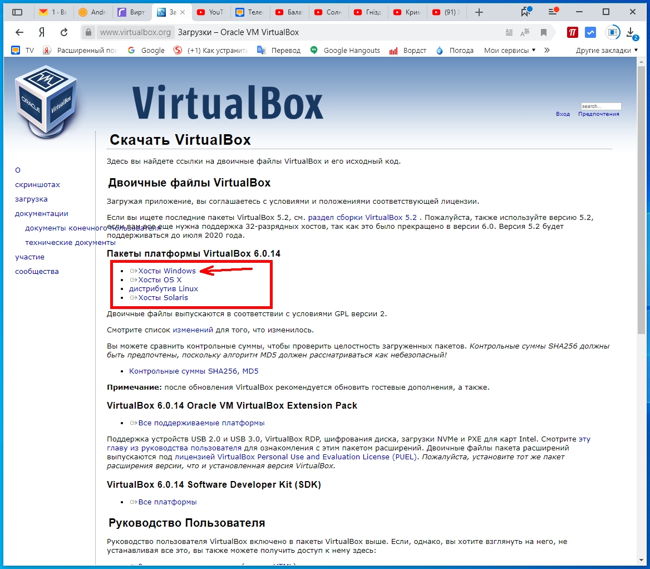This screenshot has width=650, height=569.
Task: Click the scrollbar down arrow
Action: 641,560
